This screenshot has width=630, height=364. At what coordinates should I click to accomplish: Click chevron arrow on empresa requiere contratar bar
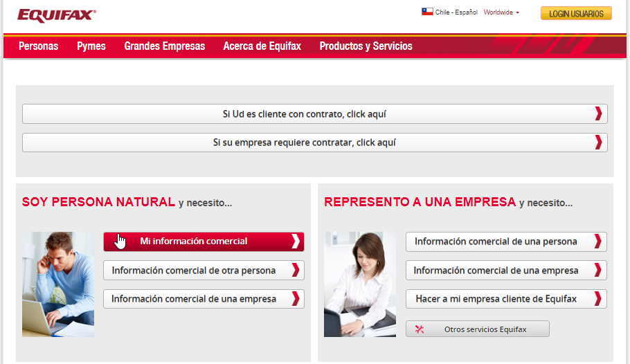pos(599,143)
